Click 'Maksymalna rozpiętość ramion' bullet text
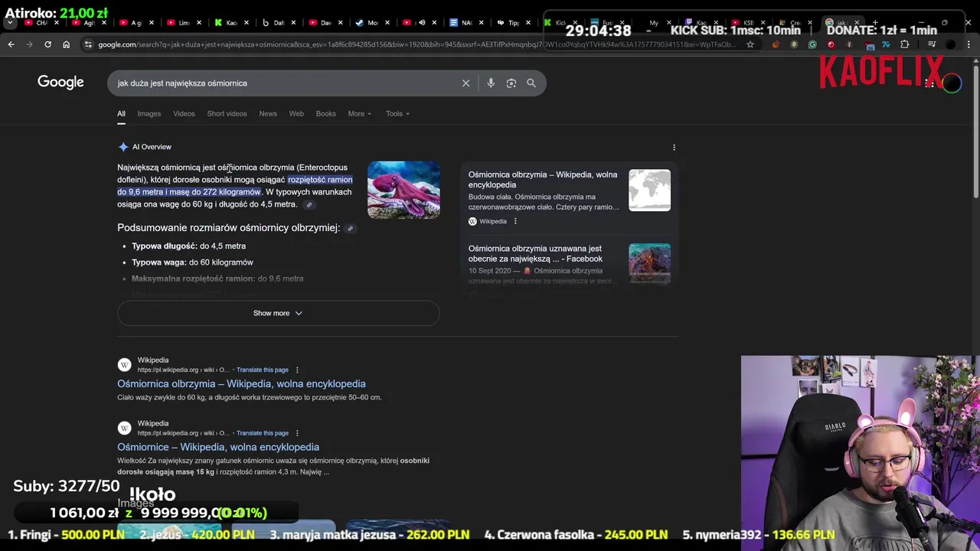Image resolution: width=980 pixels, height=551 pixels. [217, 279]
